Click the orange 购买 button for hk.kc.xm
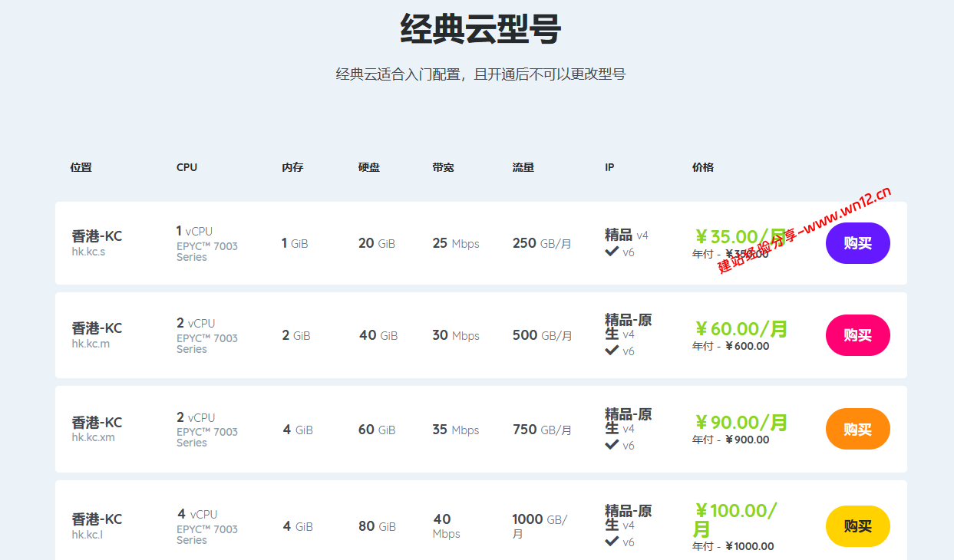Image resolution: width=954 pixels, height=560 pixels. (x=858, y=429)
